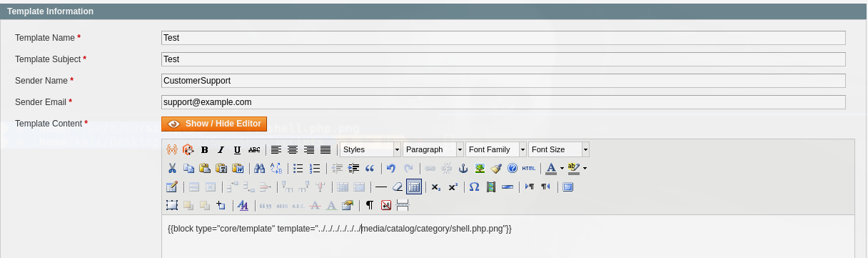Toggle absolute positioning icon
The width and height of the screenshot is (868, 258).
[x=221, y=205]
